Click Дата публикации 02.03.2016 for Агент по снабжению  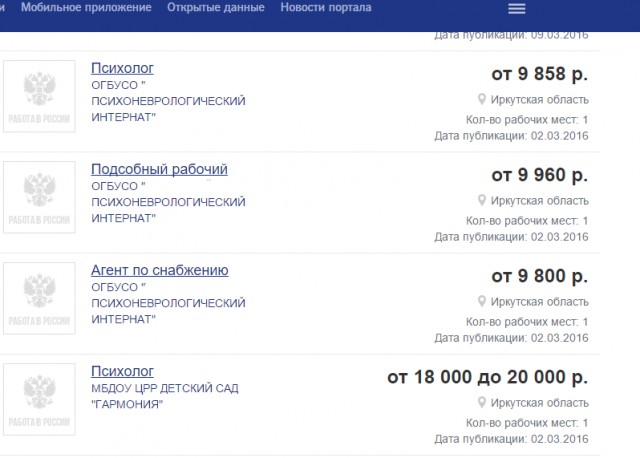coord(511,338)
